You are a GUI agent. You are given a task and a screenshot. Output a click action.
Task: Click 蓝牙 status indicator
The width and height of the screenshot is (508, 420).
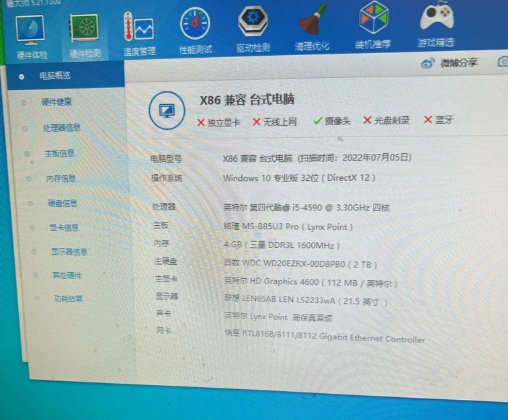tap(438, 120)
